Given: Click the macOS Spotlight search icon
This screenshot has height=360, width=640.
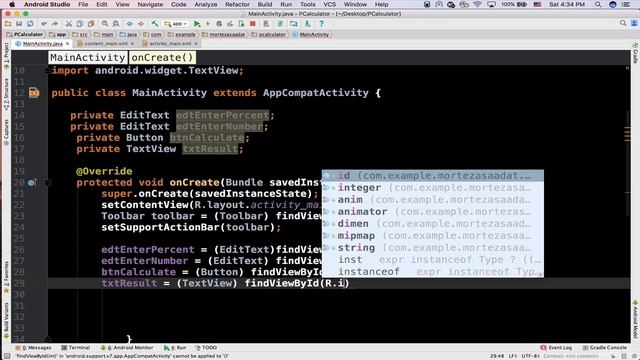Looking at the screenshot, I should pos(598,4).
